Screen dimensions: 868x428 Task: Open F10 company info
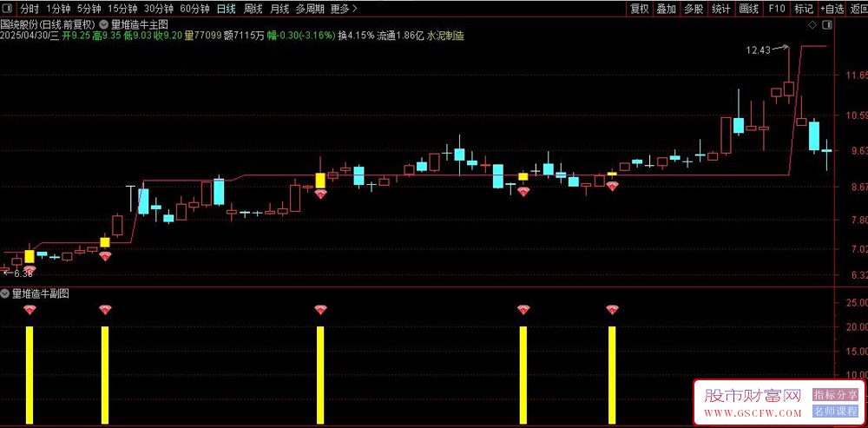click(777, 9)
